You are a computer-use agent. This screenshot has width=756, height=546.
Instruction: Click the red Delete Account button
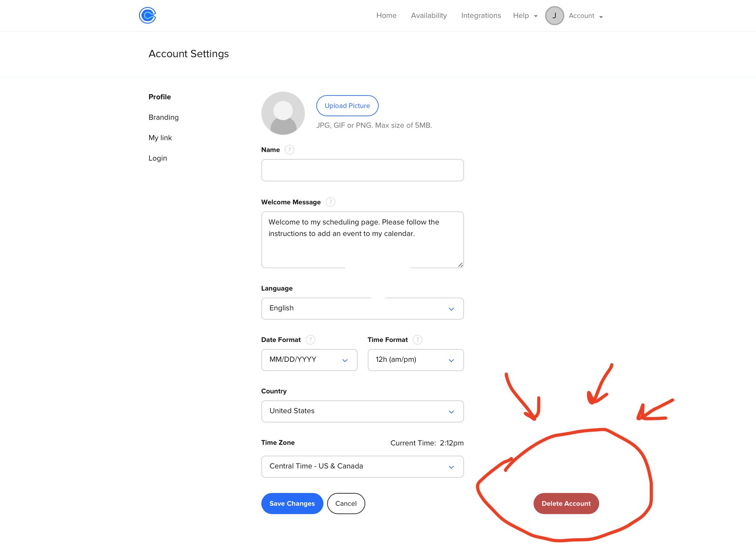566,504
